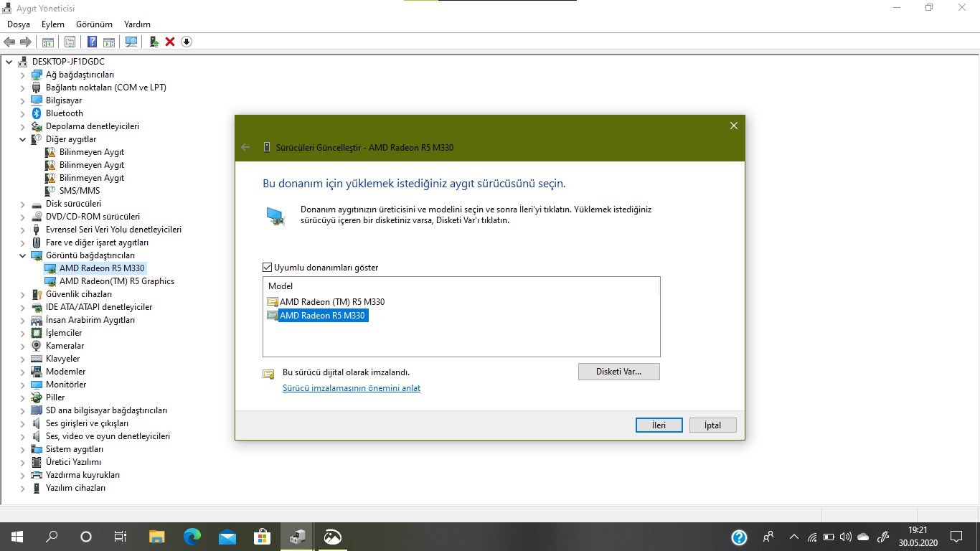Click the blue Help question mark toolbar icon
The image size is (980, 551).
pos(92,42)
